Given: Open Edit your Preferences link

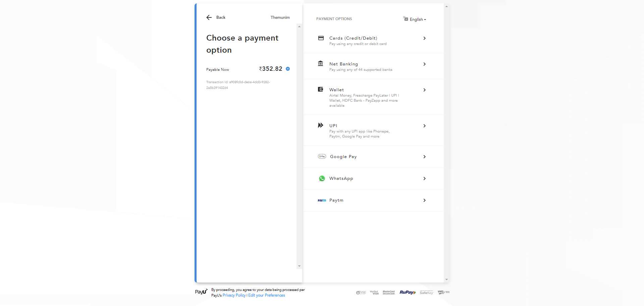Looking at the screenshot, I should pyautogui.click(x=267, y=295).
